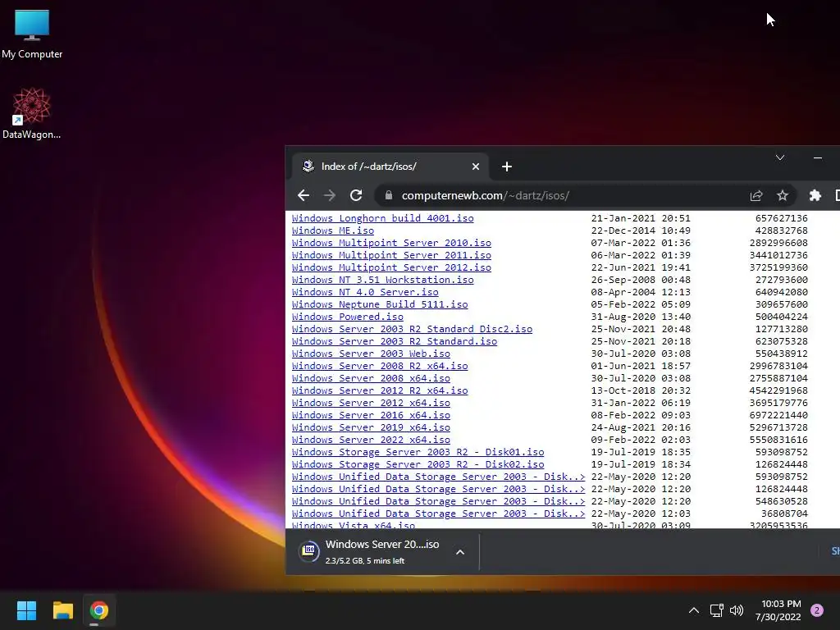Image resolution: width=840 pixels, height=630 pixels.
Task: Open Windows Storage Server 2003 R2 - Disk01.iso
Action: 418,452
